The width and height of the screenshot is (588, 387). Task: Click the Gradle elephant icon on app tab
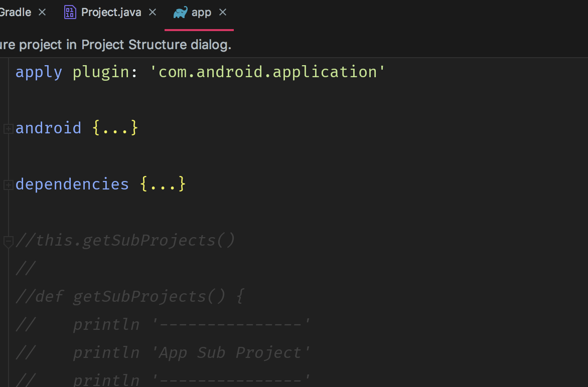181,13
